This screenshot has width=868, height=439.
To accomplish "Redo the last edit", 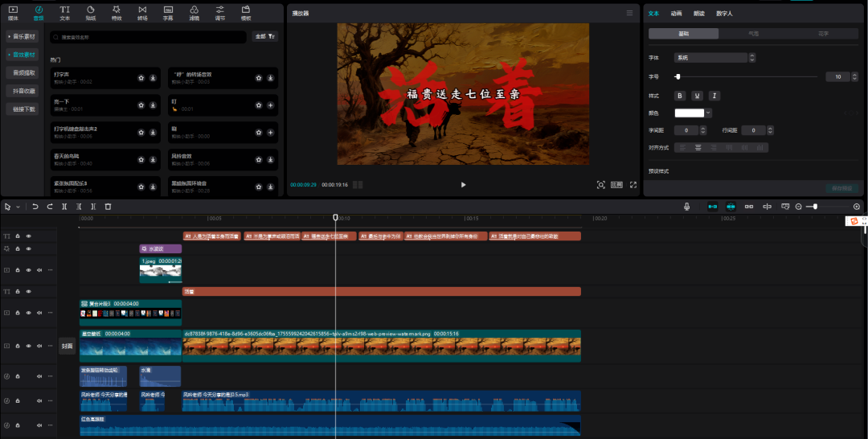I will [50, 207].
